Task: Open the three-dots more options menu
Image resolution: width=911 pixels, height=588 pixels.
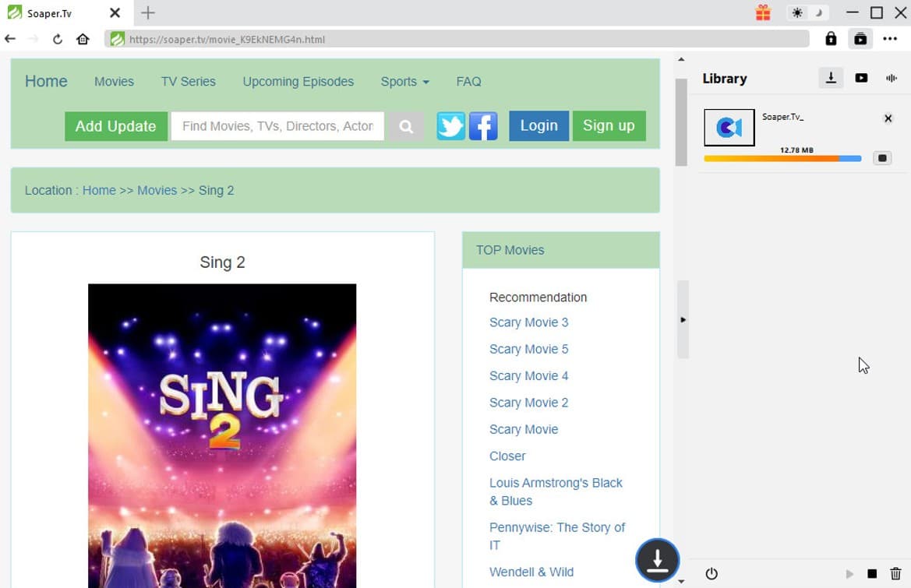Action: (x=890, y=39)
